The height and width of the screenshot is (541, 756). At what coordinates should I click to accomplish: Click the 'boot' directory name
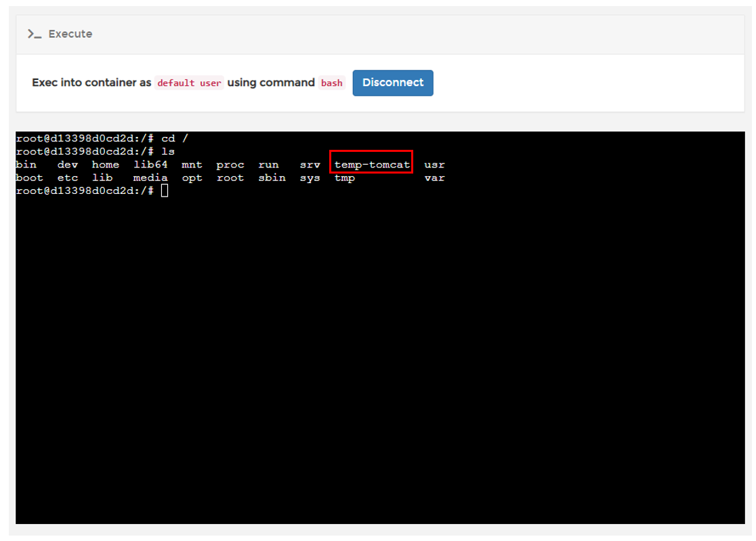pyautogui.click(x=29, y=178)
